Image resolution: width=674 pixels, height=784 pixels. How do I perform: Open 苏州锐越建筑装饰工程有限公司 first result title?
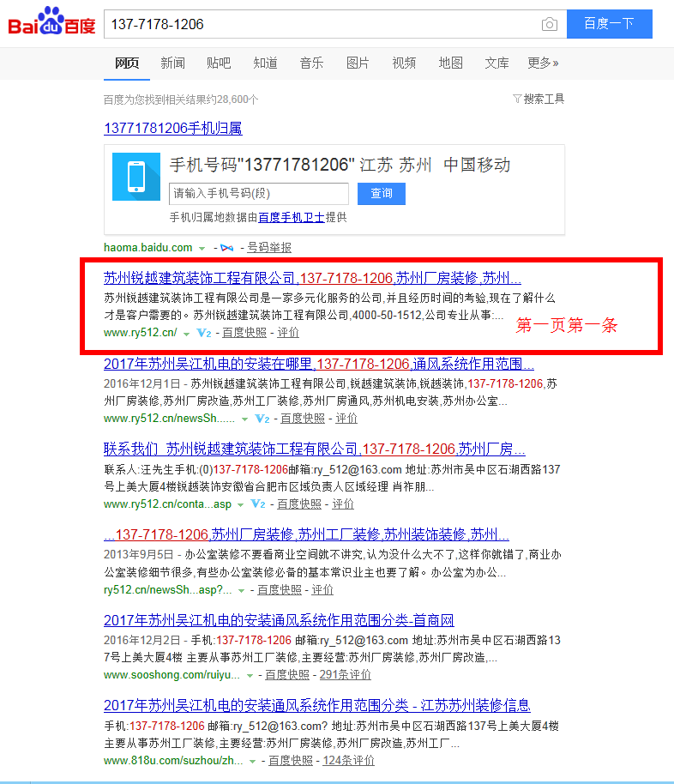click(312, 278)
